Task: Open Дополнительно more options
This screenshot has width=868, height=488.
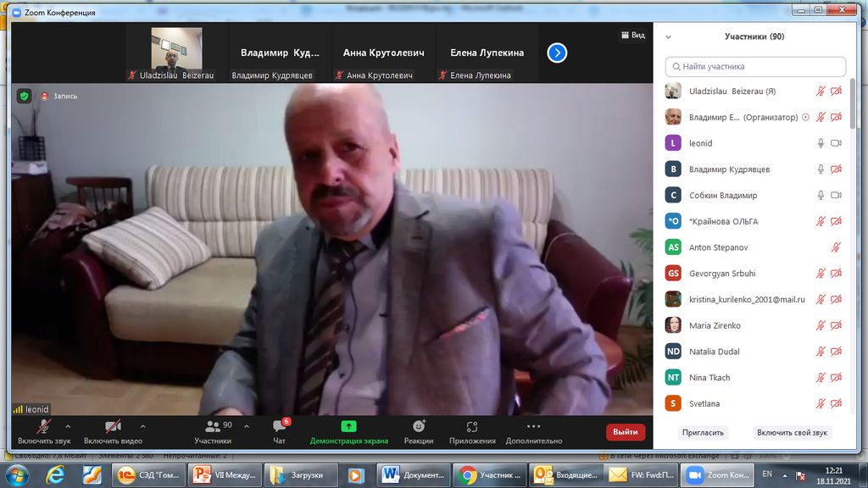Action: click(x=534, y=432)
